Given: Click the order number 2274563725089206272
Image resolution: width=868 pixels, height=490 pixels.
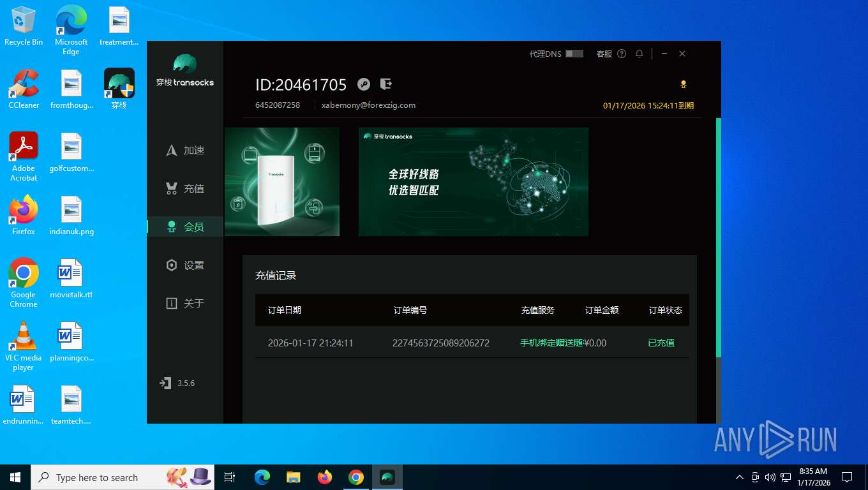Looking at the screenshot, I should point(441,343).
